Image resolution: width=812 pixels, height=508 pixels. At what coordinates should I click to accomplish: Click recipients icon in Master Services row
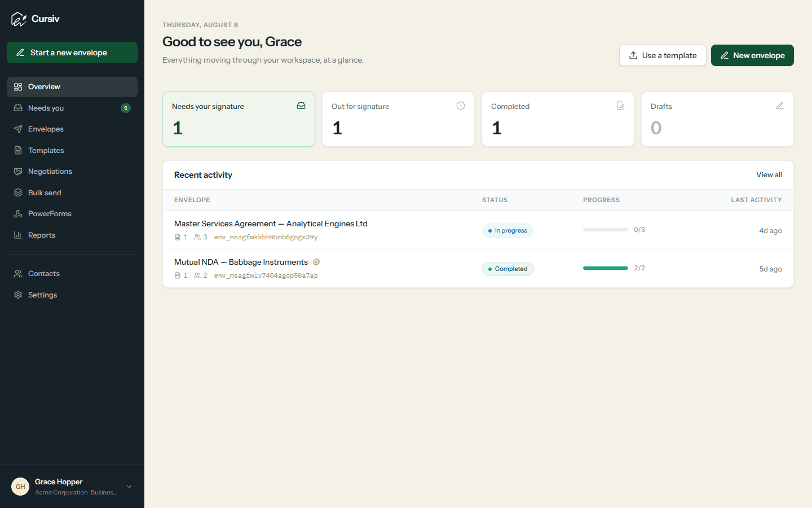click(197, 237)
